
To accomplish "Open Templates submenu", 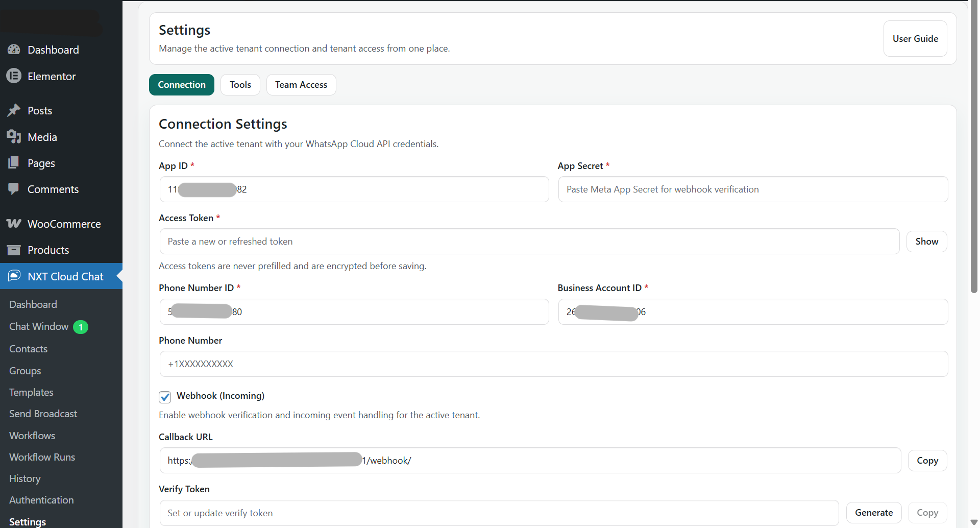I will 31,392.
